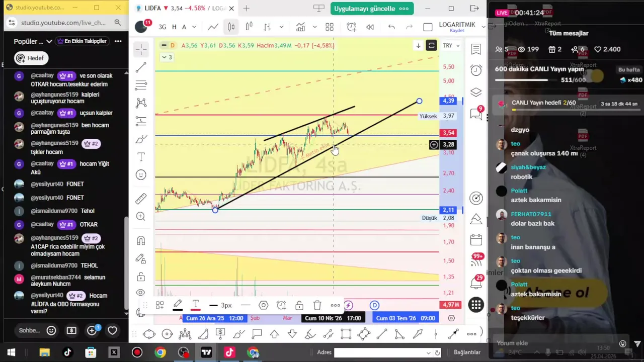Toggle hide all drawings eye icon
Screen dimensions: 644x362
[141, 293]
